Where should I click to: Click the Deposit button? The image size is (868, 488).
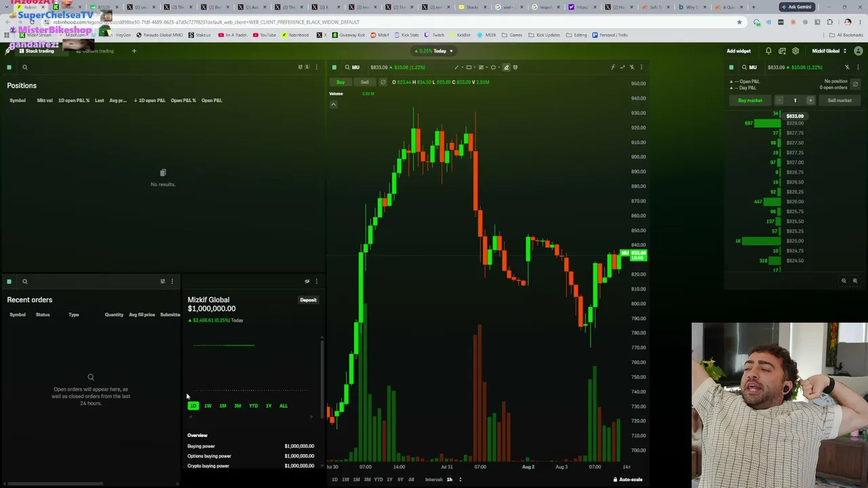pos(308,300)
